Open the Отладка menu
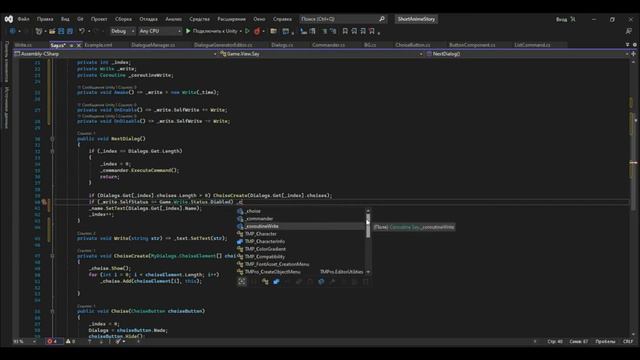The image size is (640, 360). 148,19
